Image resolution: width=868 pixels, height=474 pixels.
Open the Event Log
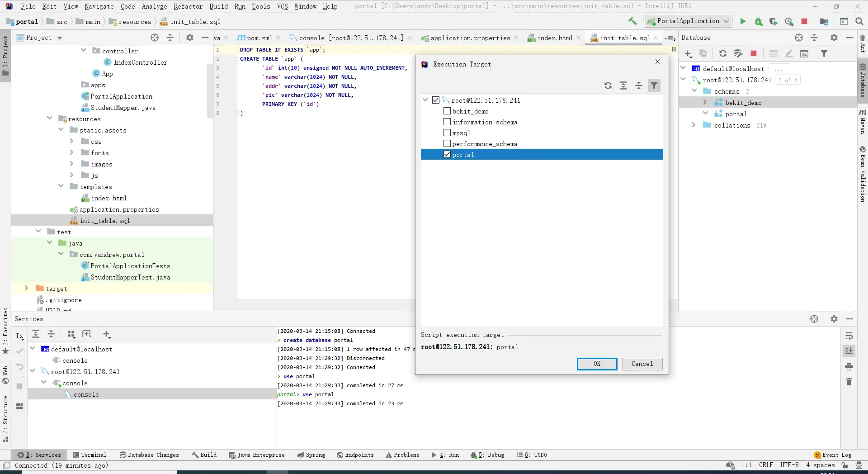click(833, 455)
